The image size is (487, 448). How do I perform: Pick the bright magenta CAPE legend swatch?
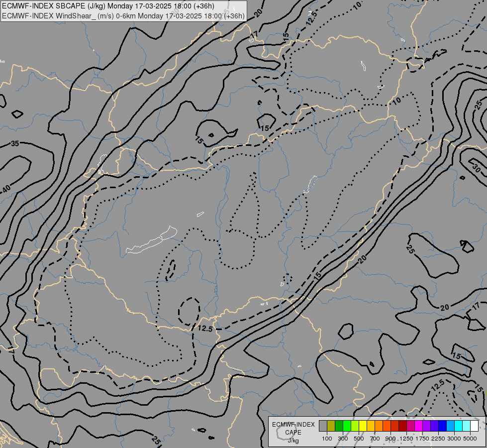[419, 426]
